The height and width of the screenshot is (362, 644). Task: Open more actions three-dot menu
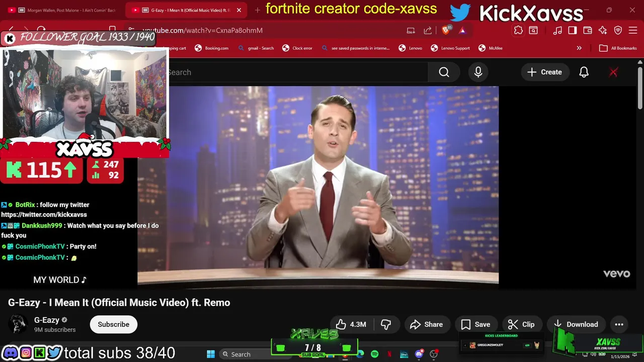(x=619, y=324)
